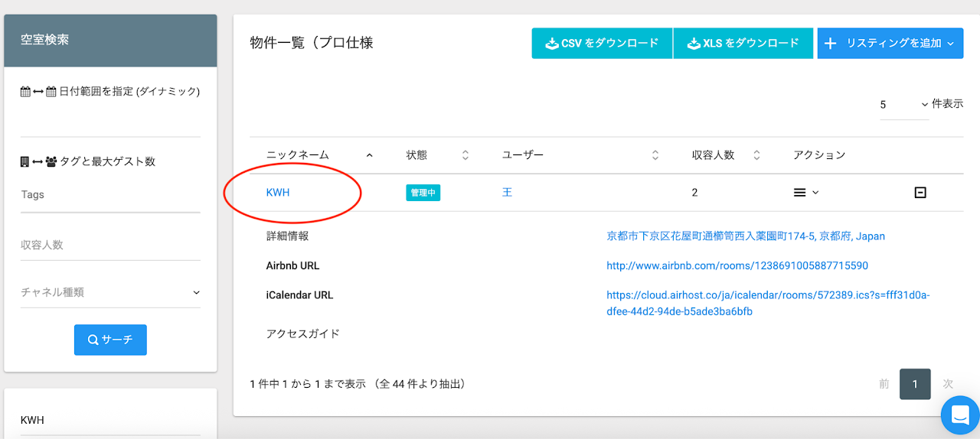Sort by 状態 column arrows
The image size is (980, 439).
[465, 155]
